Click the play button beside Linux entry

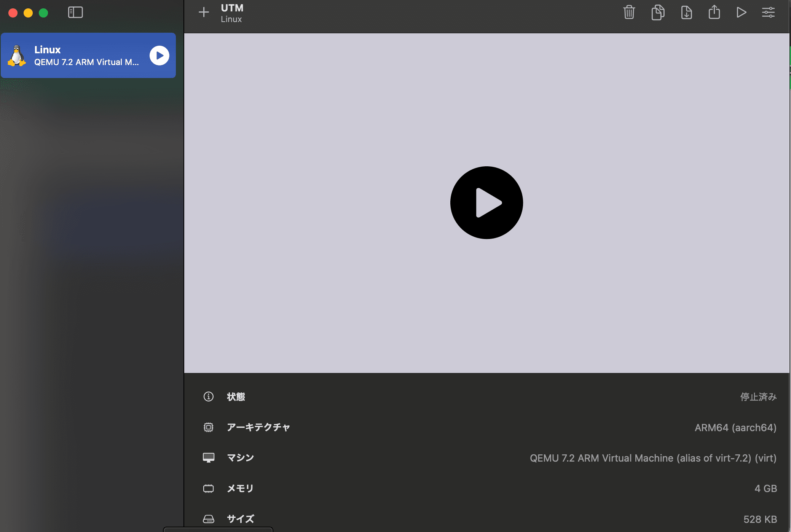pos(159,56)
